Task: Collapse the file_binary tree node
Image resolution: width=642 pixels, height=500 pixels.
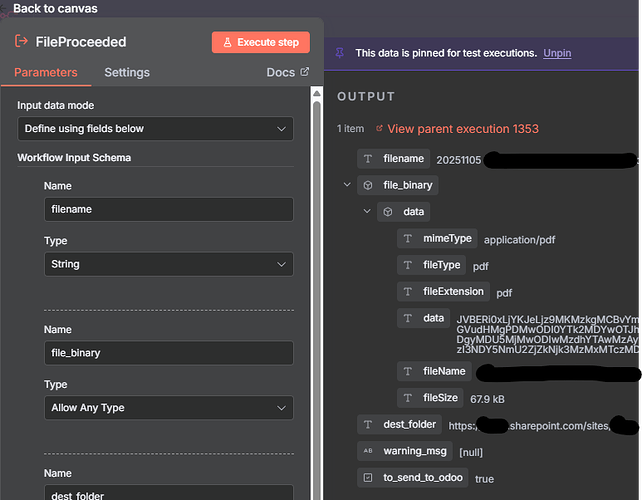Action: tap(346, 185)
